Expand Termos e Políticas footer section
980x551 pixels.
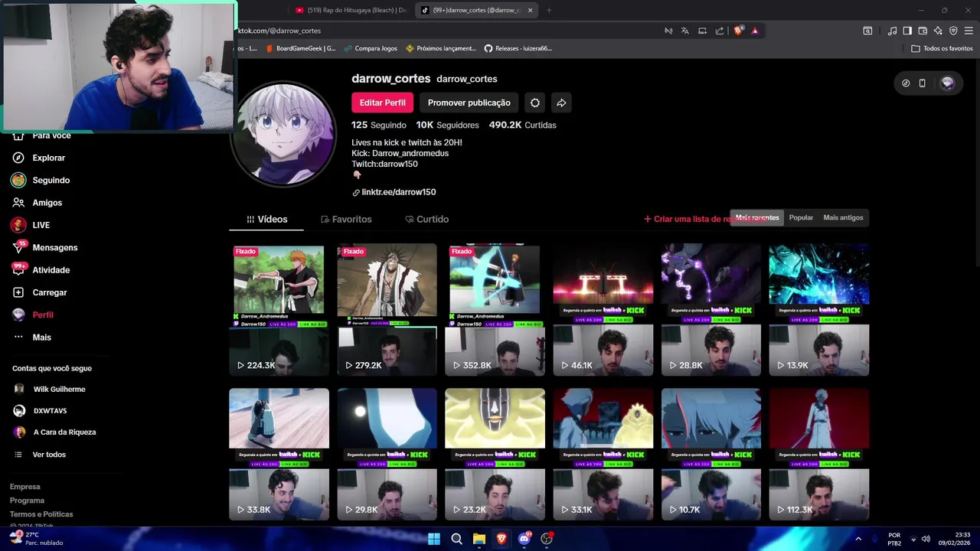41,514
